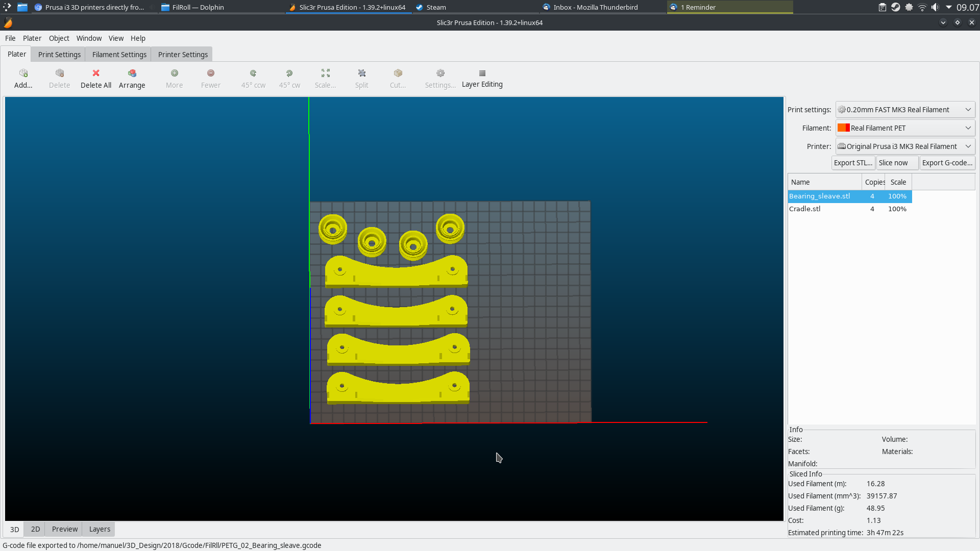Select the 3D view tab

15,529
